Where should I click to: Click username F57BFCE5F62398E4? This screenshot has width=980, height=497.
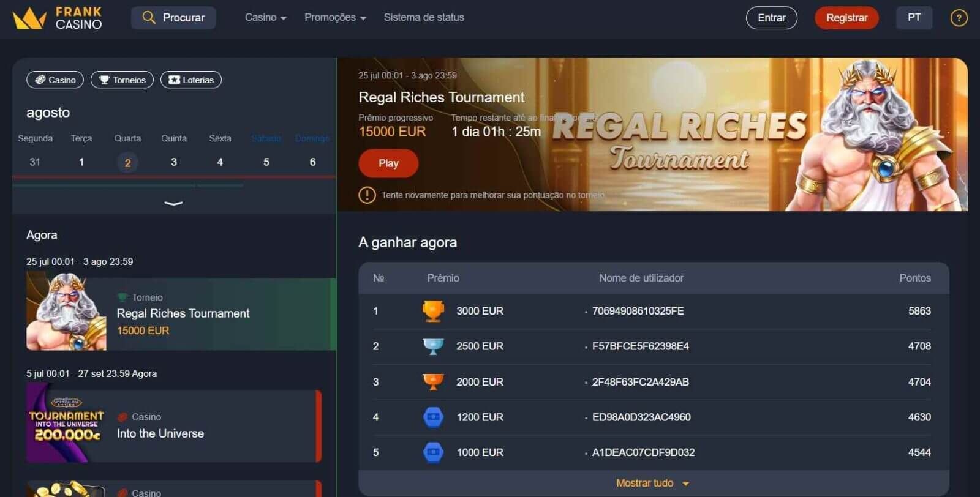[640, 346]
